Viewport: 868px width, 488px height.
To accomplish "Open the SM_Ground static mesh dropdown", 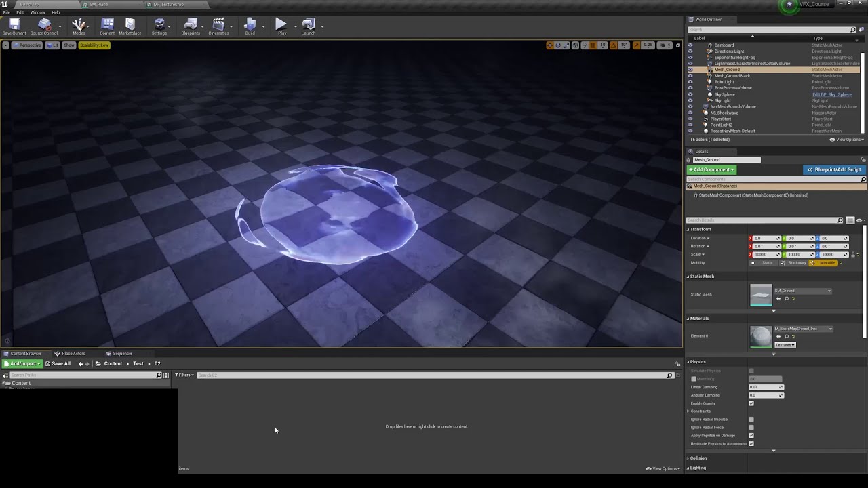I will tap(802, 291).
